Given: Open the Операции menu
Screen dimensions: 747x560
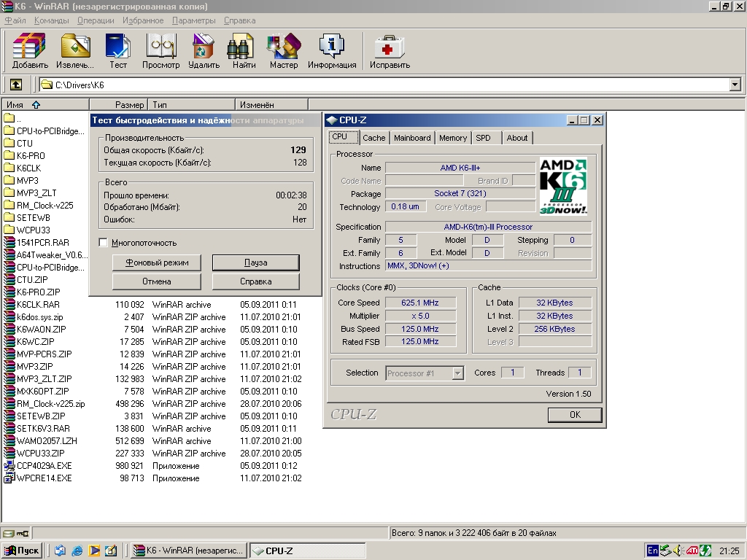Looking at the screenshot, I should (x=96, y=20).
